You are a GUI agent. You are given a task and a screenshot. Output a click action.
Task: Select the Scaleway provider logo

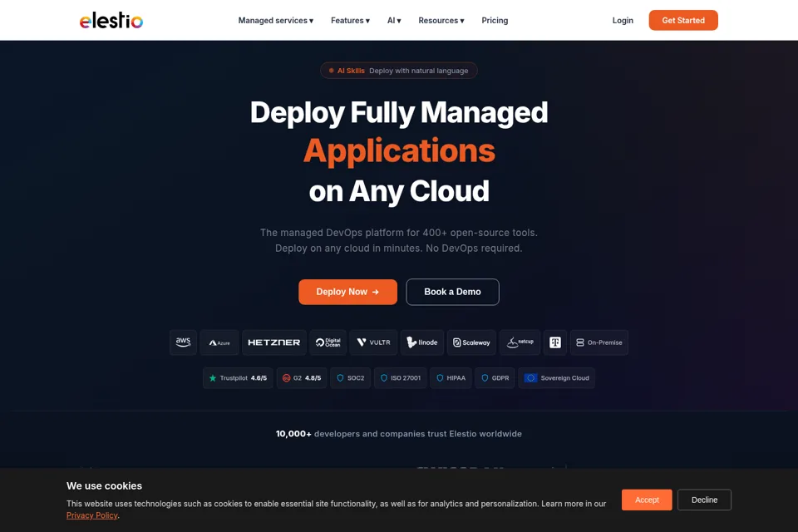pos(472,342)
